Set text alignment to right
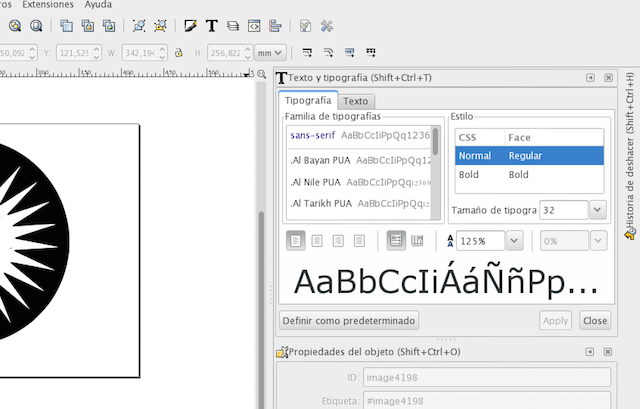Screen dimensions: 640x409 click(338, 241)
